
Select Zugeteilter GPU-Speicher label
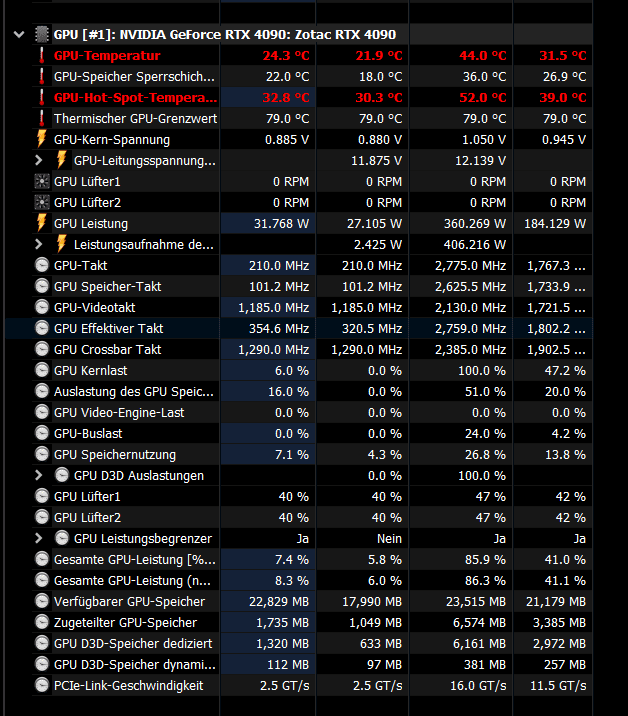tap(125, 623)
